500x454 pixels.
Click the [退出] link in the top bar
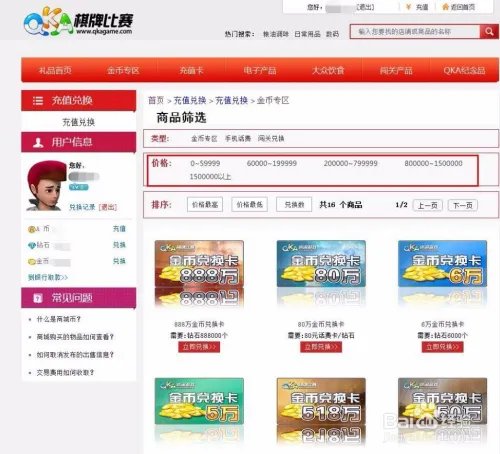click(365, 7)
